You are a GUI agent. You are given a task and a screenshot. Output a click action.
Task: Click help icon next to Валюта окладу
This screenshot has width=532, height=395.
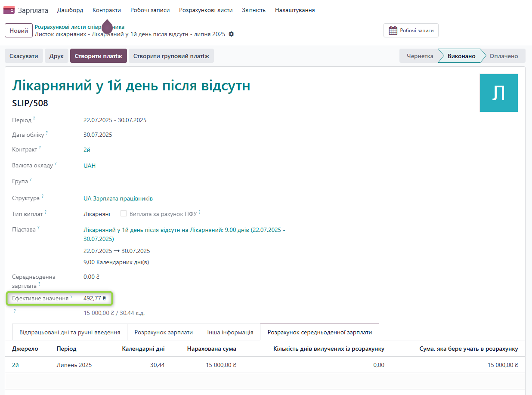[x=56, y=164]
